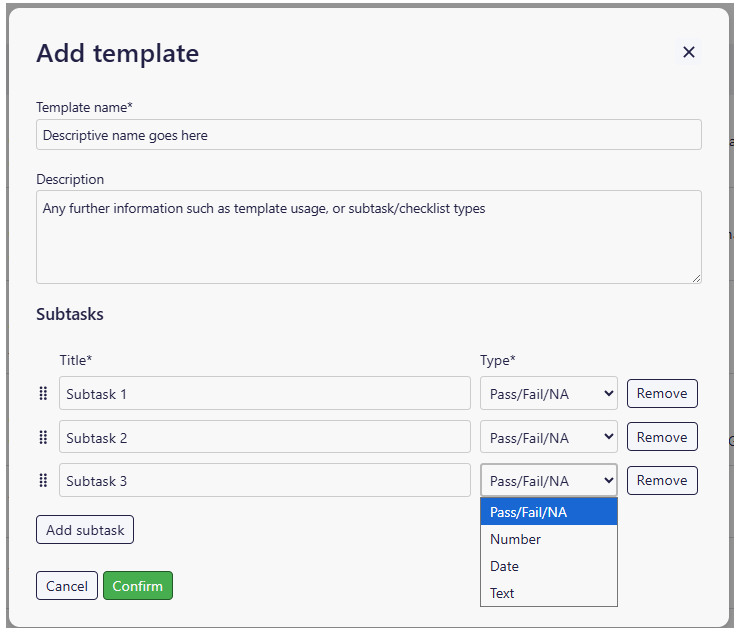Viewport: 742px width, 634px height.
Task: Focus the Template name field
Action: point(368,135)
